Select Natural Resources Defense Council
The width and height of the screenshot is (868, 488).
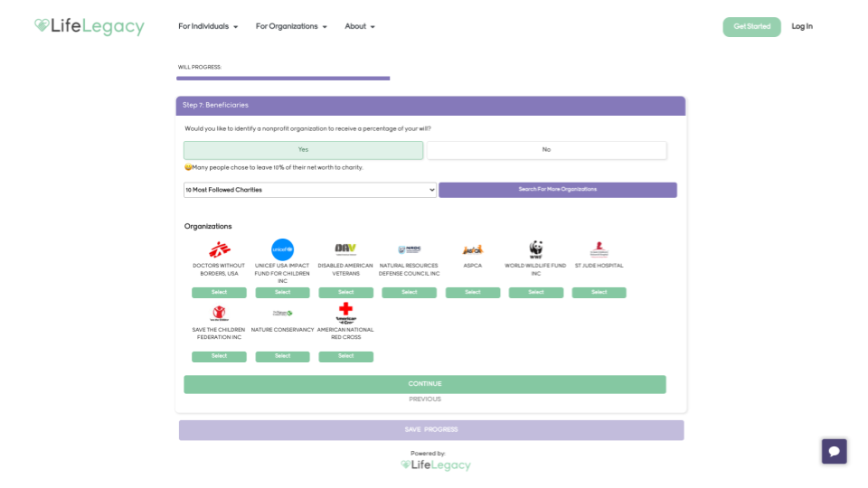click(409, 292)
